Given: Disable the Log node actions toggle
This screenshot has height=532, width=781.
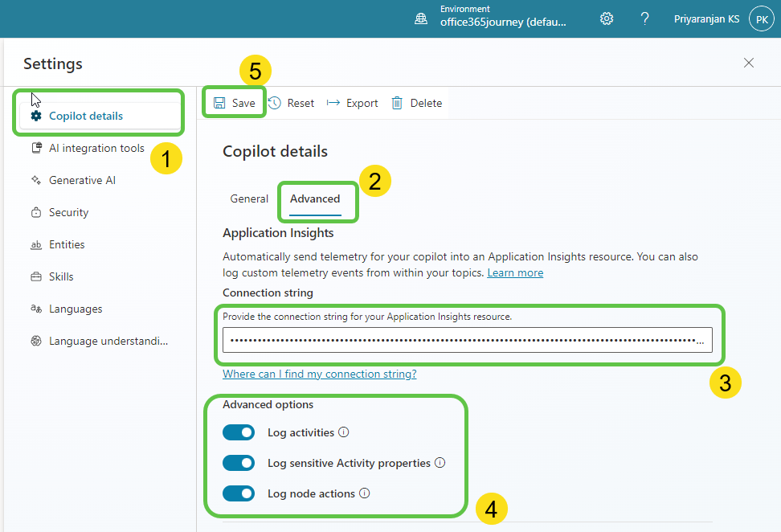Looking at the screenshot, I should point(239,493).
